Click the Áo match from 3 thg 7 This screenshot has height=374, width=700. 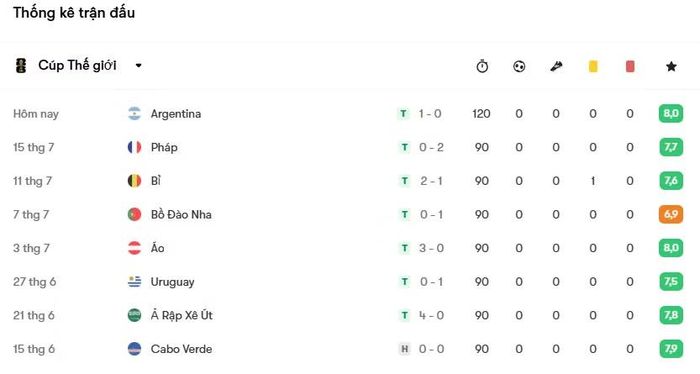[348, 248]
